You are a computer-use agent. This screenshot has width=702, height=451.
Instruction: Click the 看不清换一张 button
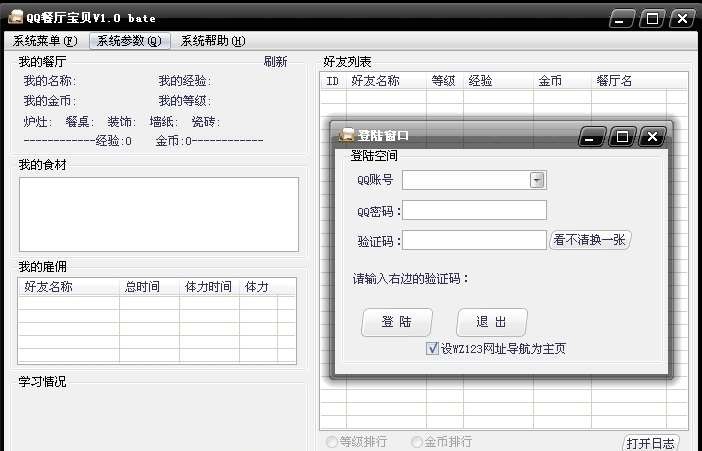[x=590, y=240]
